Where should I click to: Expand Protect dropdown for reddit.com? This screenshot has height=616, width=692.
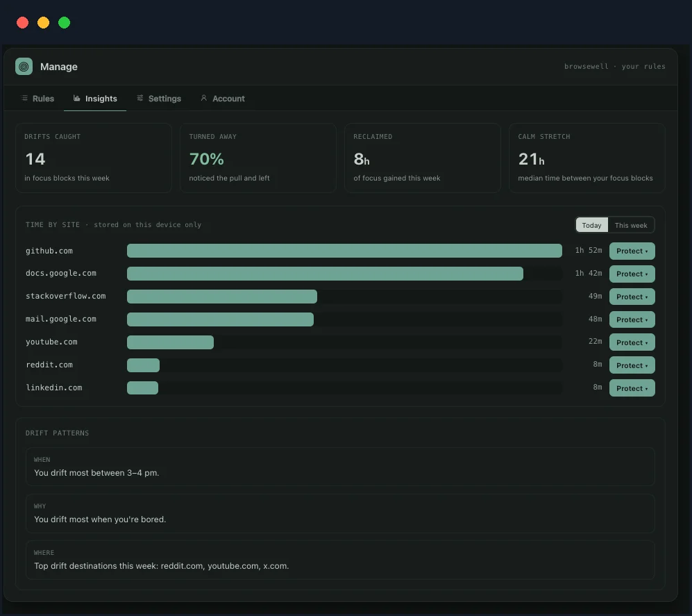tap(632, 365)
